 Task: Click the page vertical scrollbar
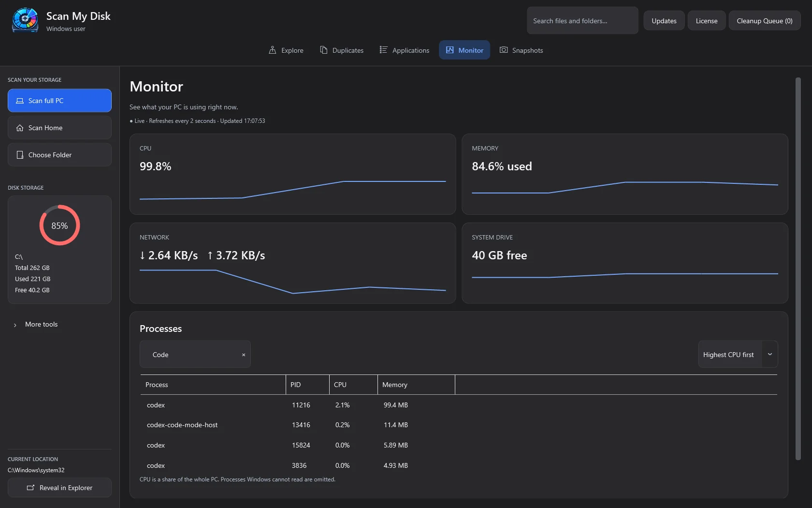click(798, 269)
